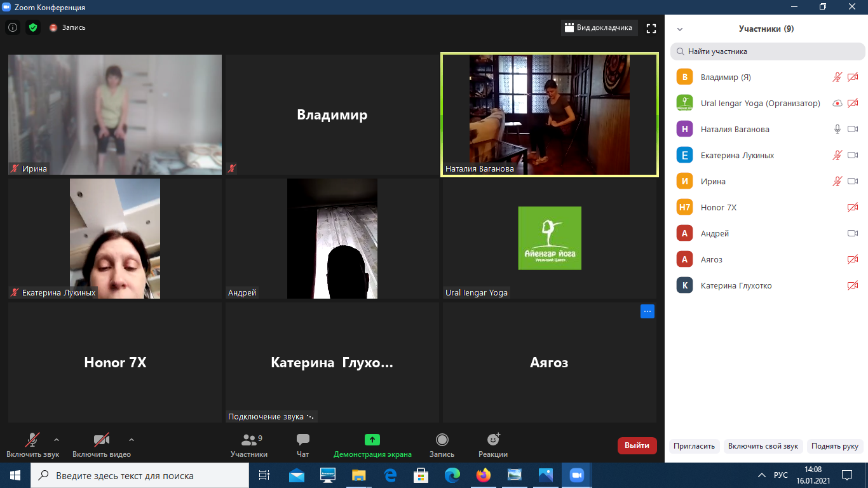Click the green encryption shield icon
Image resolution: width=868 pixels, height=488 pixels.
pyautogui.click(x=33, y=27)
